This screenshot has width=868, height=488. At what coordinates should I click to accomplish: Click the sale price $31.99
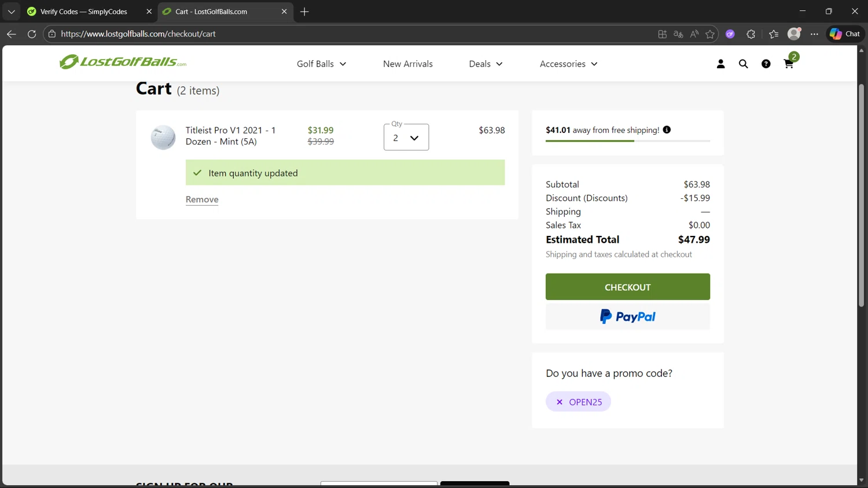point(321,130)
